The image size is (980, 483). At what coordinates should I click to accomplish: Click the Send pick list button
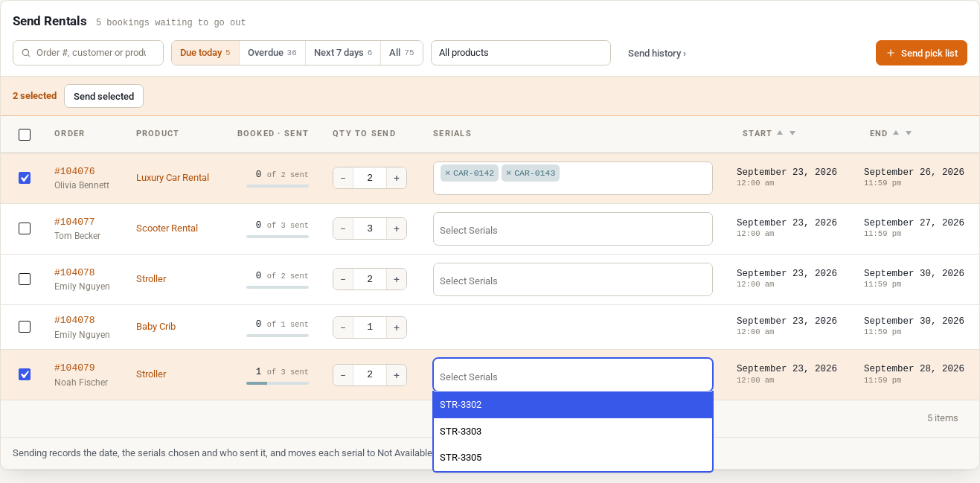pos(921,53)
